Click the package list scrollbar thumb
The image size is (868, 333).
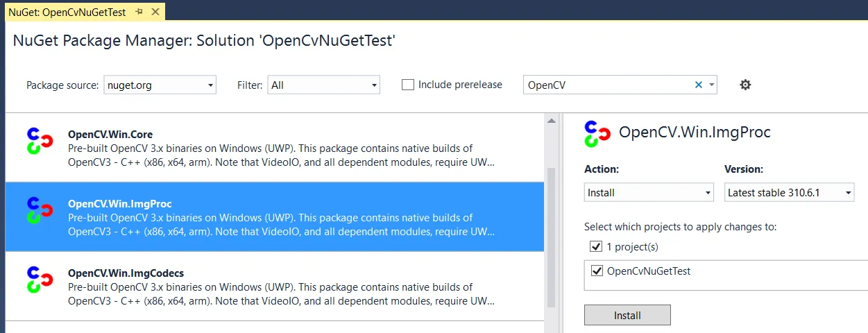point(552,236)
